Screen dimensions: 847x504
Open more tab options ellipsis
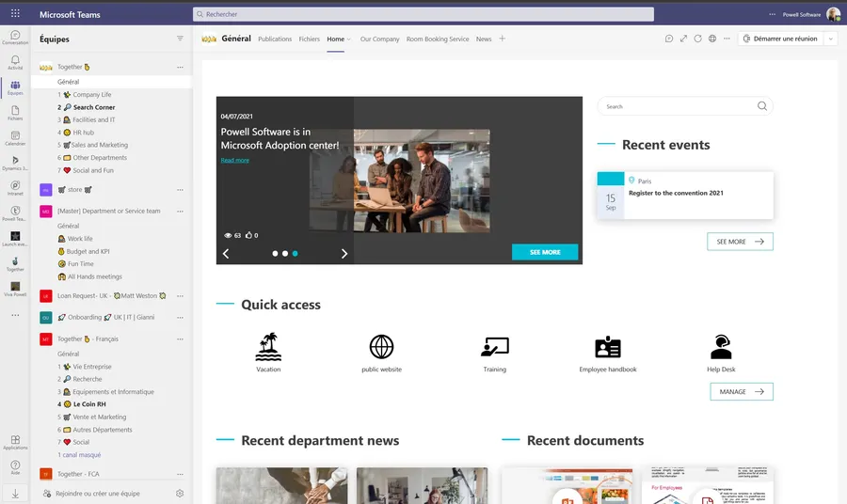727,39
